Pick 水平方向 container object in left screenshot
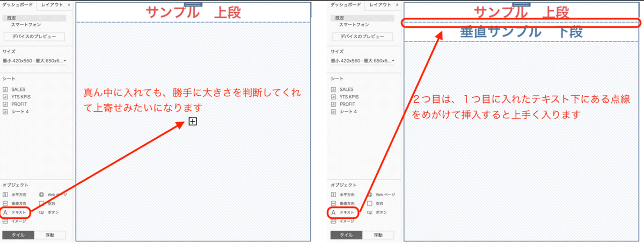 (14, 195)
